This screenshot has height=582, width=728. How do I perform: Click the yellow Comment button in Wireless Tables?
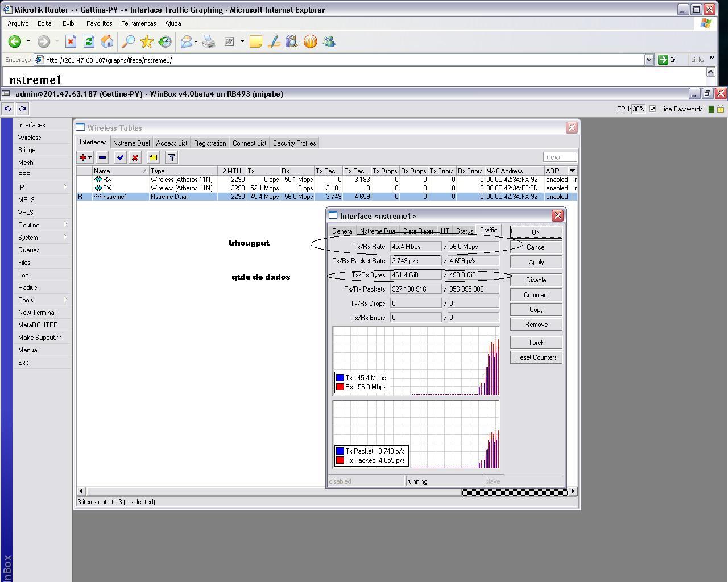point(153,157)
